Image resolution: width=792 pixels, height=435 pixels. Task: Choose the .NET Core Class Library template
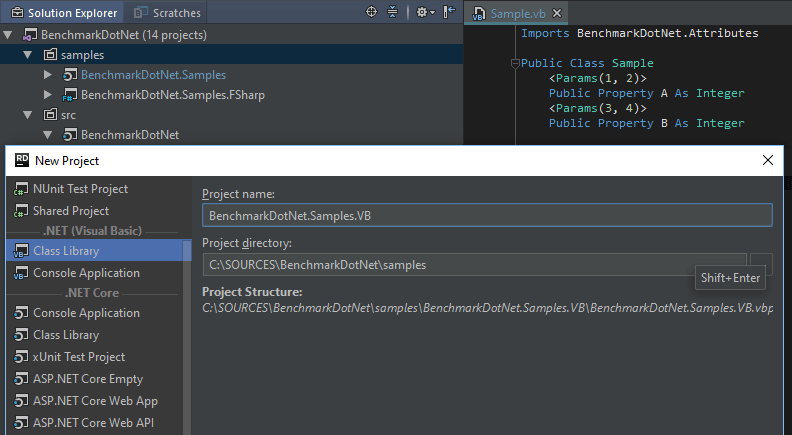coord(95,334)
